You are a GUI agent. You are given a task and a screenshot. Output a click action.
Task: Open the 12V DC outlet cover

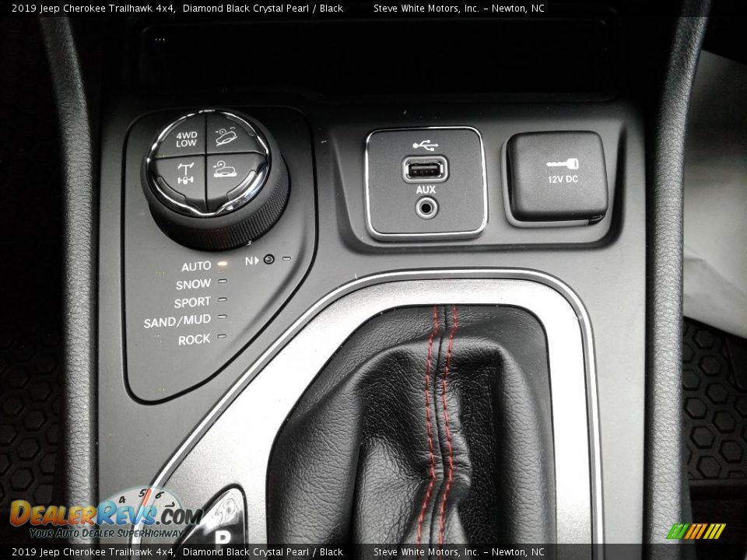pos(556,177)
